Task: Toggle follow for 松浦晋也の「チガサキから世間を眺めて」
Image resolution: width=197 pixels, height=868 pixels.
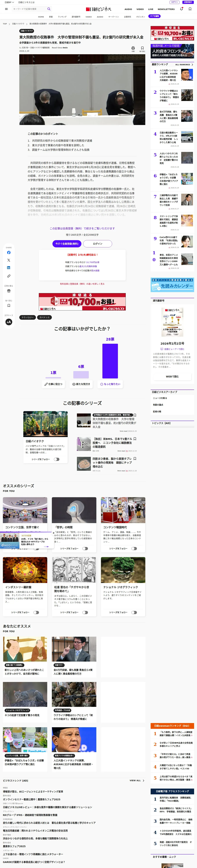Action: coord(85,613)
